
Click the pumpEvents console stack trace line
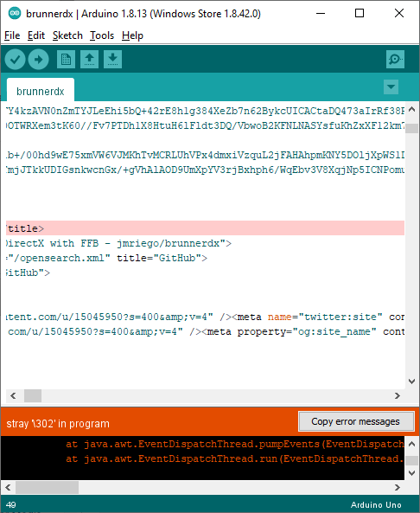(x=235, y=444)
